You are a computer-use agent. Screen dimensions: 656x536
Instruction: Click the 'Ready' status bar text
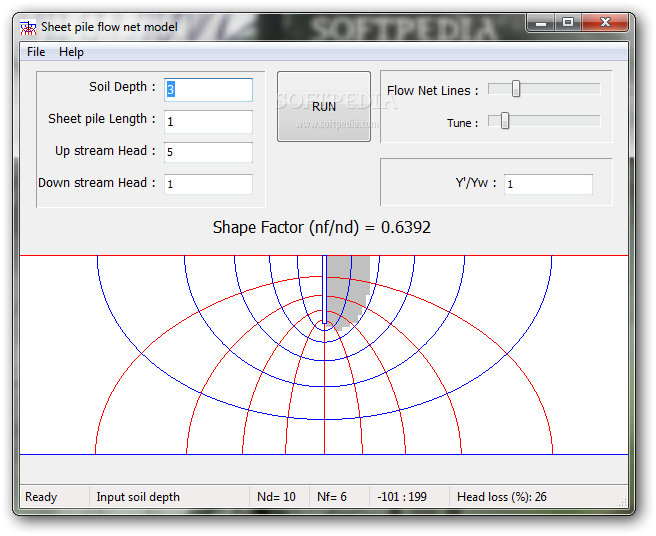(41, 497)
